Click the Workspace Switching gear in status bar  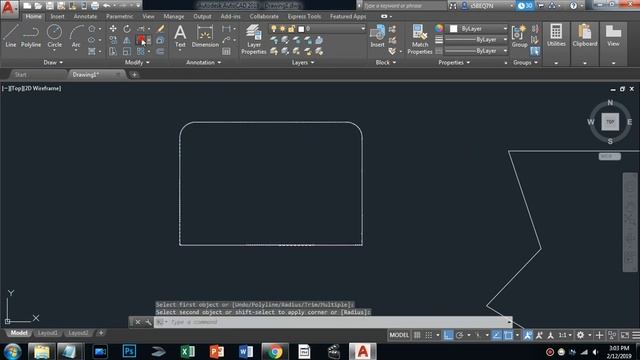tap(580, 335)
